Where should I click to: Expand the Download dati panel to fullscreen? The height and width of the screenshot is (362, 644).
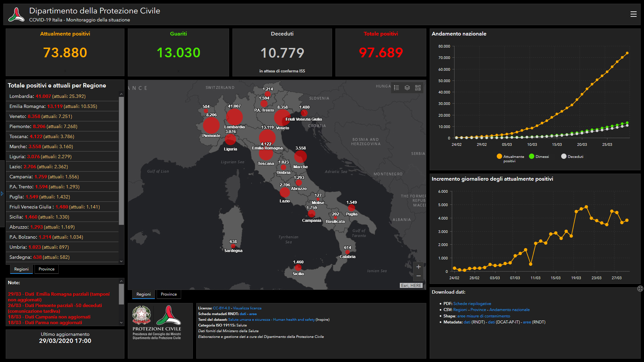click(x=640, y=289)
